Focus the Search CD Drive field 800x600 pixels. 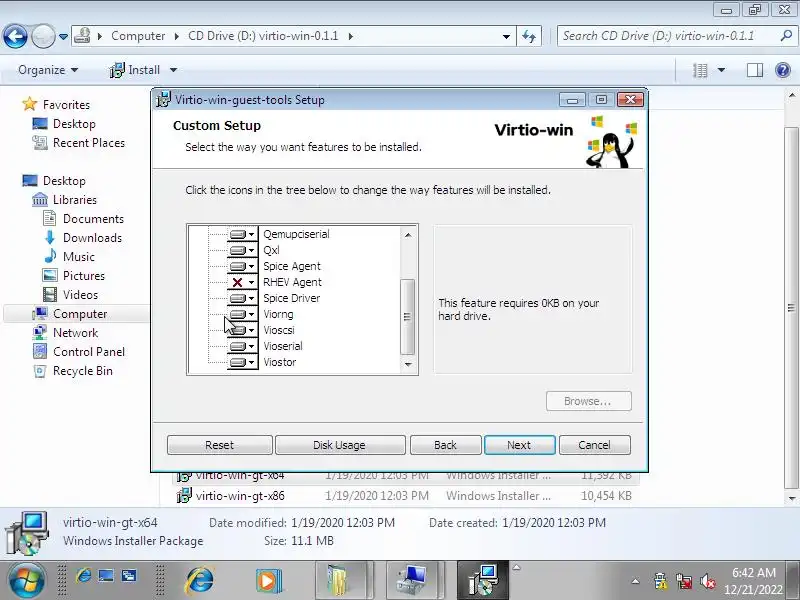(668, 36)
